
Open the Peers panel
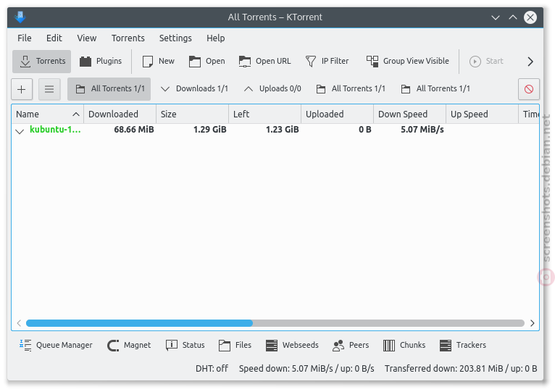pyautogui.click(x=351, y=345)
